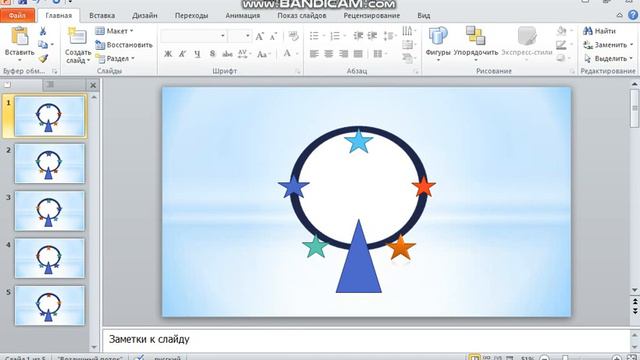Collapse the ribbon with the arrow icon
Screen dimensions: 640x360
pos(620,16)
